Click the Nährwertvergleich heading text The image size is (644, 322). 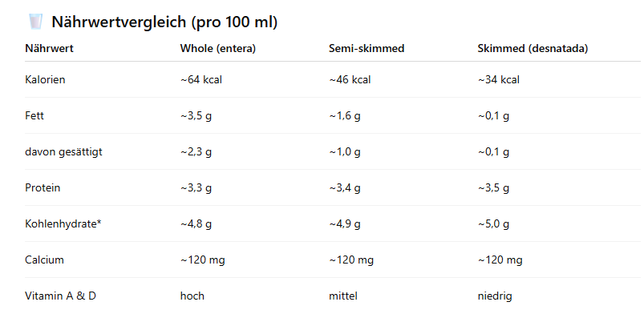[164, 22]
